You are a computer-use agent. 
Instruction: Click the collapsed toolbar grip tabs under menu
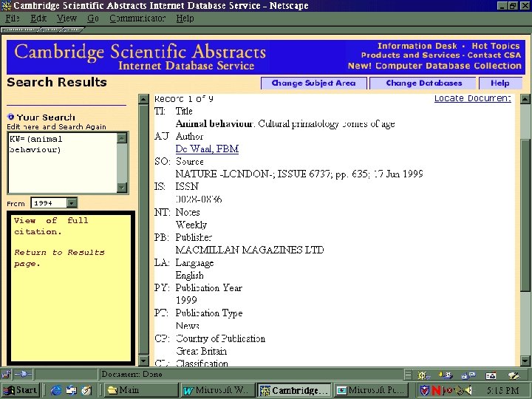42,30
